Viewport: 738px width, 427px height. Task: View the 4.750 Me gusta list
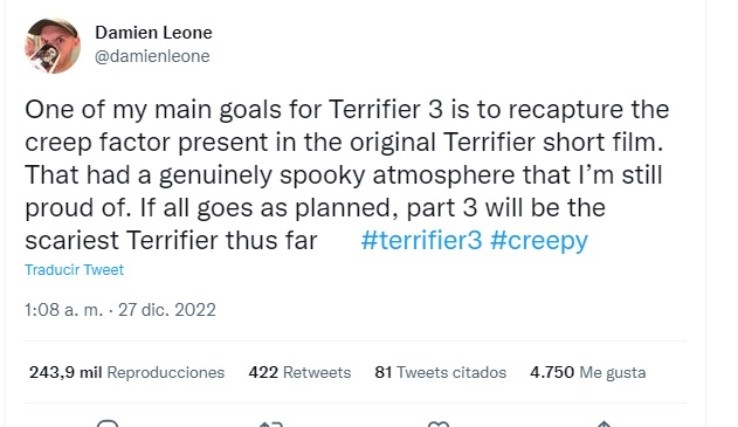(588, 372)
